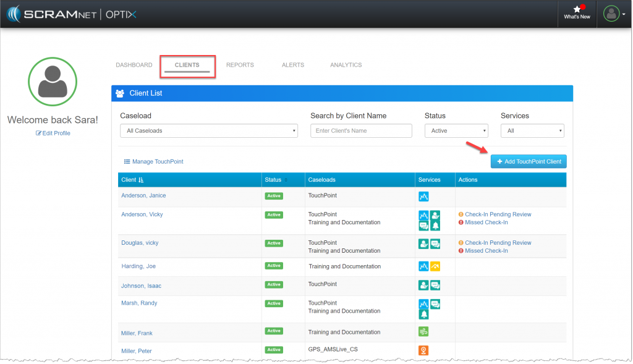Click the green remote breath icon for Miller, Frank
Screen dimensions: 633x364
click(x=423, y=331)
